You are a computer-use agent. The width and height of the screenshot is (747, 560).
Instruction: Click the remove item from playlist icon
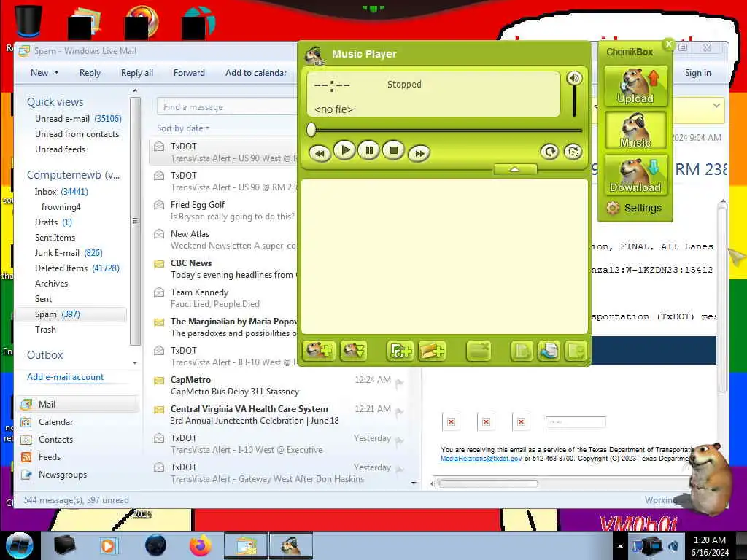point(478,351)
